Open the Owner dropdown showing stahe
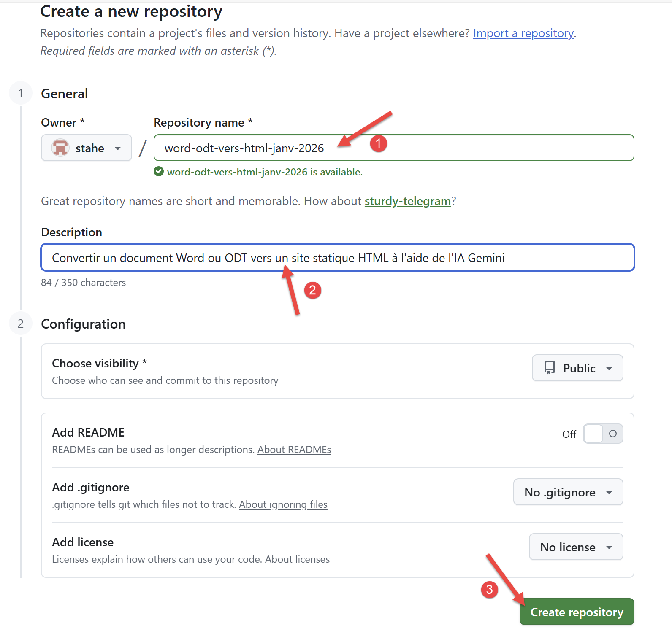 coord(87,148)
